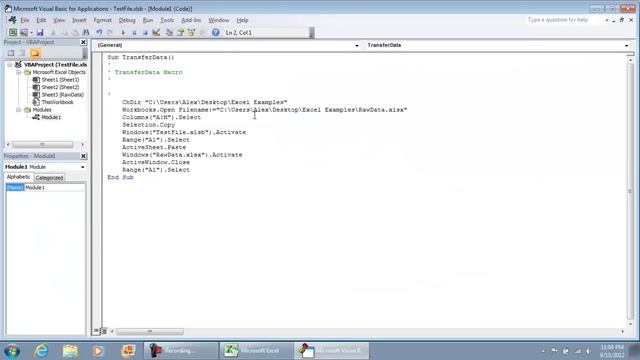Open Find with the binoculars icon
Screen dimensions: 640x360
[86, 32]
